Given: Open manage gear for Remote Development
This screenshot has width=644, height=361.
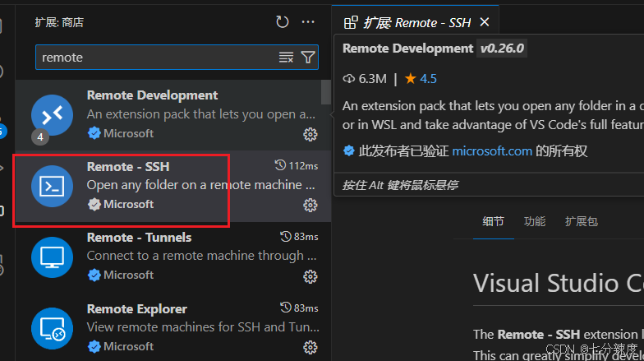Looking at the screenshot, I should point(310,135).
